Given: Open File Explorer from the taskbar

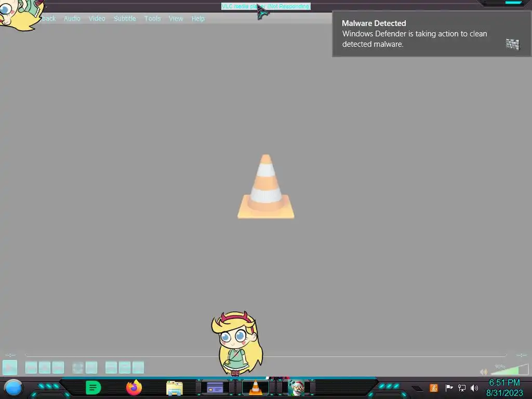Looking at the screenshot, I should (175, 388).
